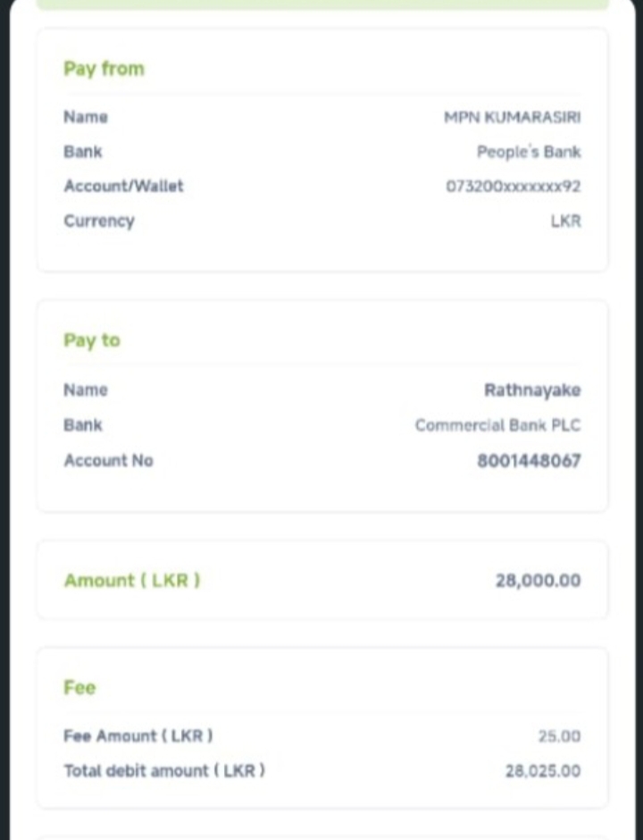Click the Fee section heading
Screen dimensions: 643x840
pyautogui.click(x=79, y=687)
